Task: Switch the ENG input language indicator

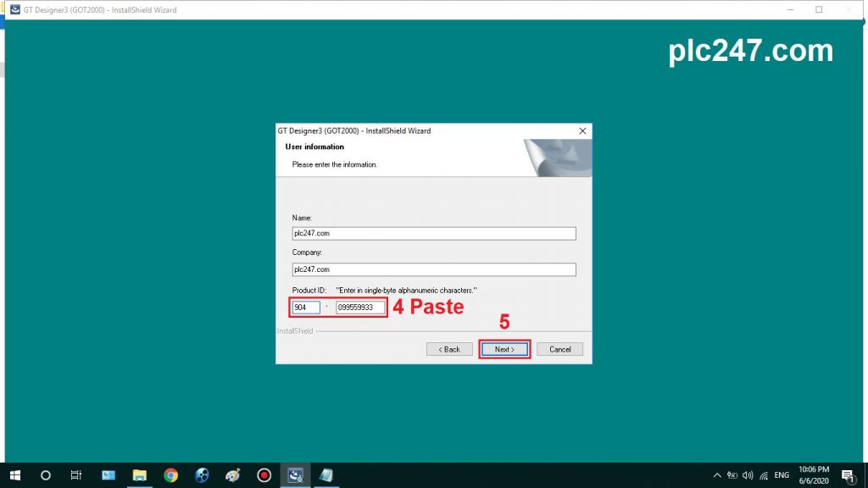Action: pyautogui.click(x=782, y=475)
